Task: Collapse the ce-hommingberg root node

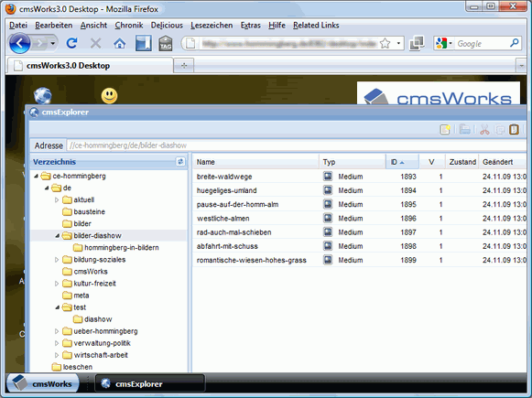Action: [x=36, y=176]
